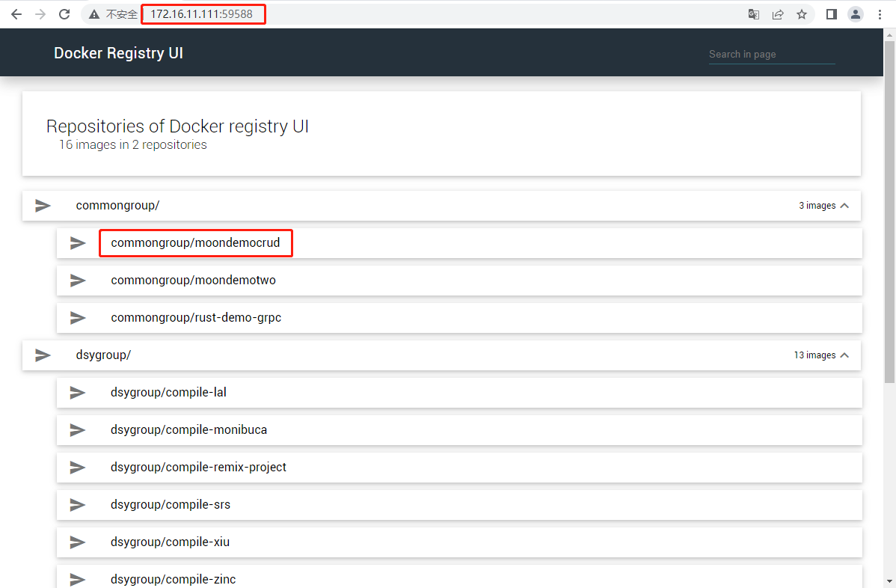Open the commongroup/moondemotwo repository
This screenshot has width=896, height=588.
tap(193, 280)
